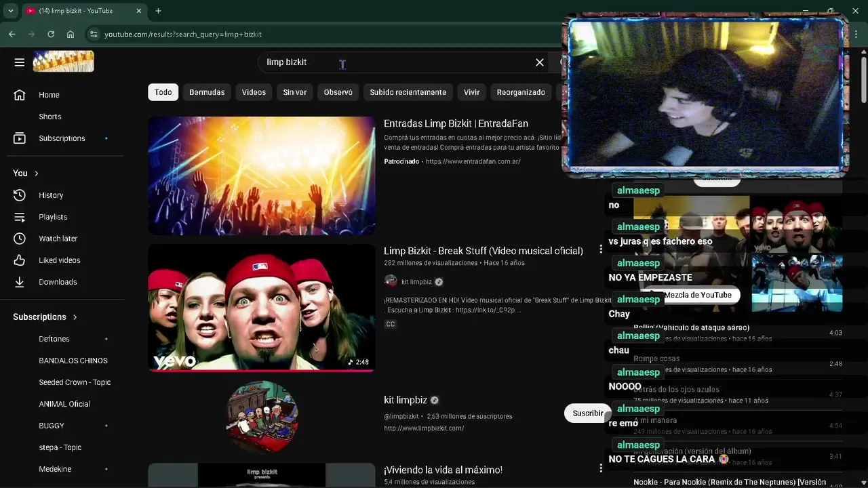Click the CC badge on Break Stuff
The width and height of the screenshot is (868, 488).
pos(391,324)
